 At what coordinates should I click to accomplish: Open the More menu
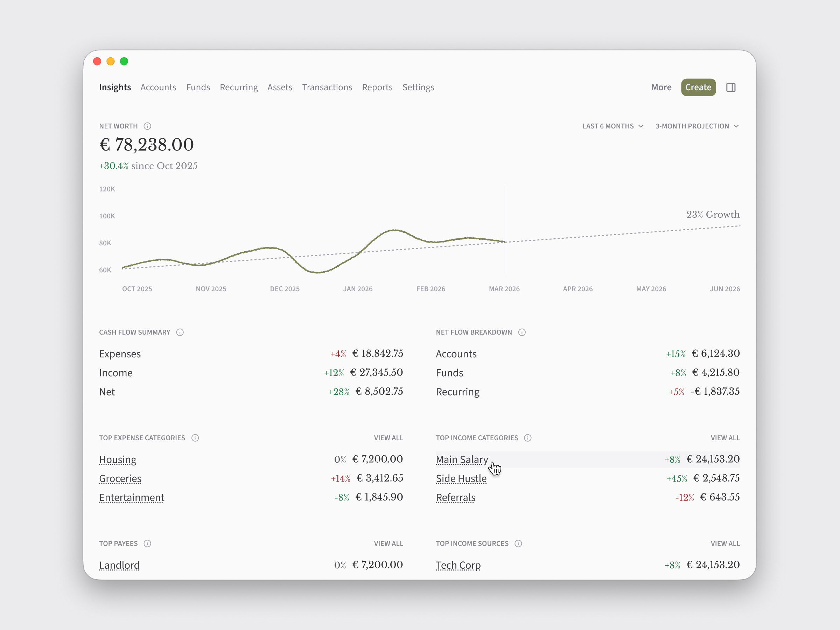point(661,87)
